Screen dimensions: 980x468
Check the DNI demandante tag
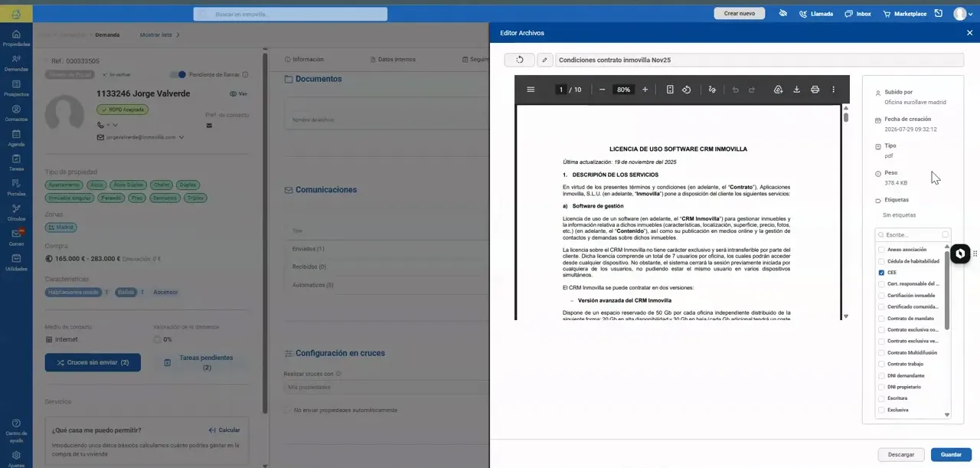(881, 376)
